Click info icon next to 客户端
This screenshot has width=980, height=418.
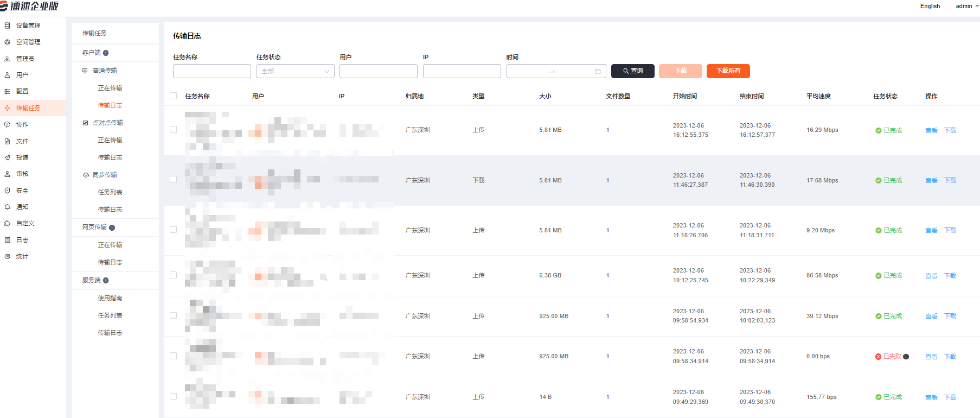(x=106, y=53)
